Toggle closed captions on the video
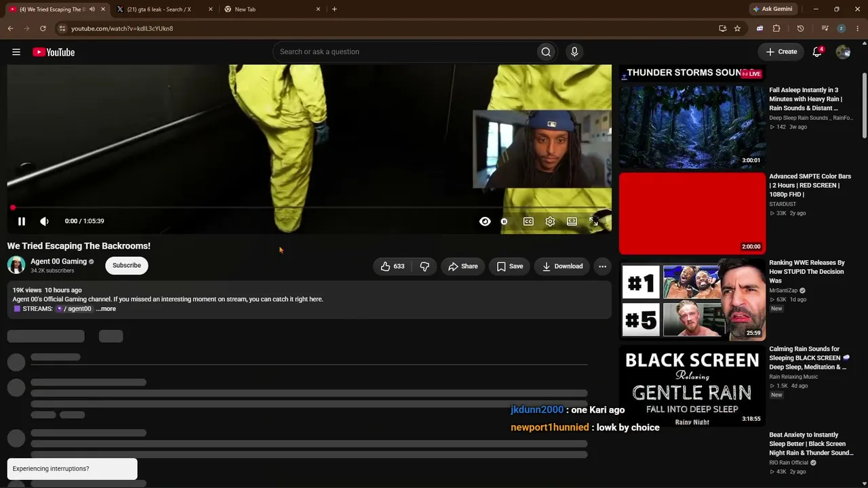Viewport: 868px width, 488px height. pos(528,222)
